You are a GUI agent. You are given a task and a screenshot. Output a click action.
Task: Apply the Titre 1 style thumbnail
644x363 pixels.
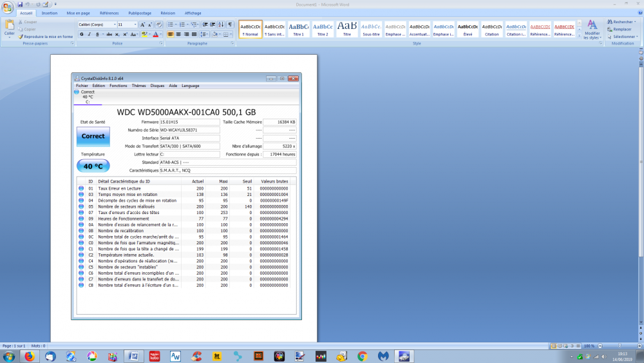click(x=298, y=29)
